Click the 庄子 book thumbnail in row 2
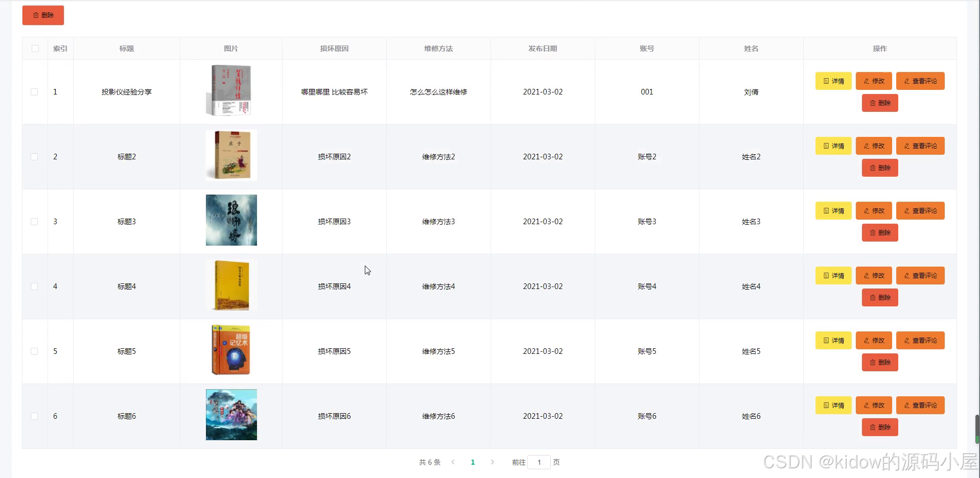 tap(231, 155)
